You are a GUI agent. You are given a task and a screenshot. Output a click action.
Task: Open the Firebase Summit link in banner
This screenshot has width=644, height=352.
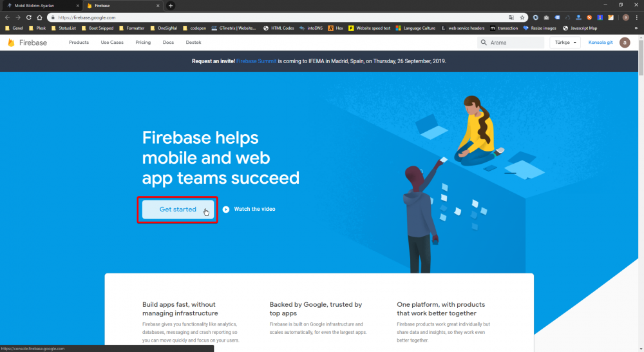(256, 61)
